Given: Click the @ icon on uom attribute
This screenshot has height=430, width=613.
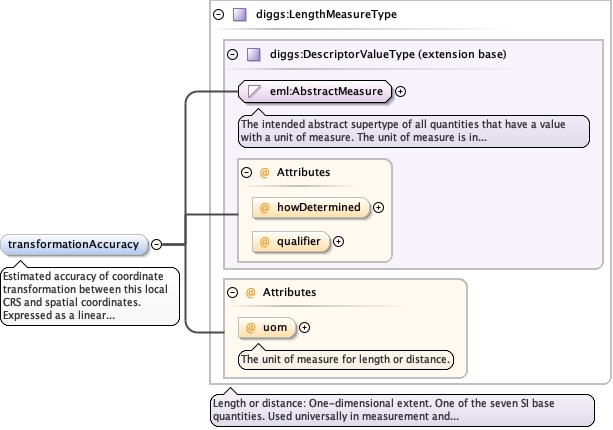Looking at the screenshot, I should point(251,327).
